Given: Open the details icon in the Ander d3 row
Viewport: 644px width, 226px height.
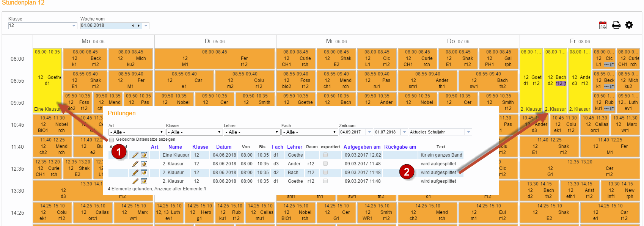Looking at the screenshot, I should point(144,164).
